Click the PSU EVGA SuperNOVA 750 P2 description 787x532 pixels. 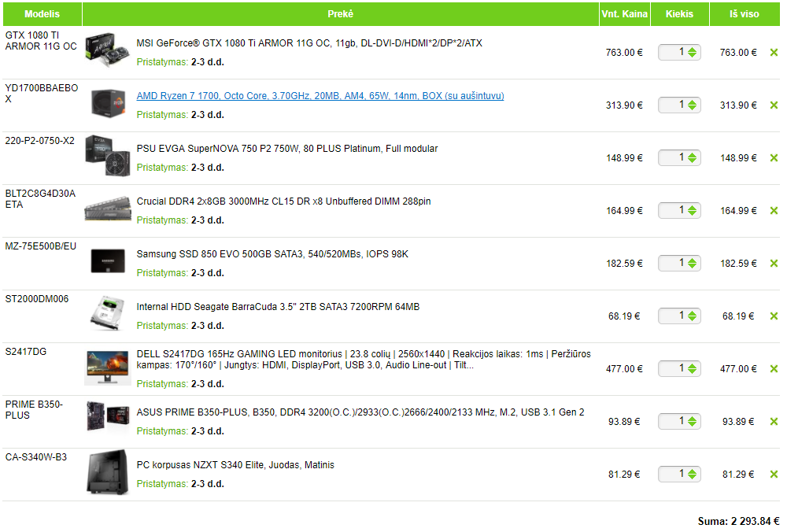tap(287, 149)
